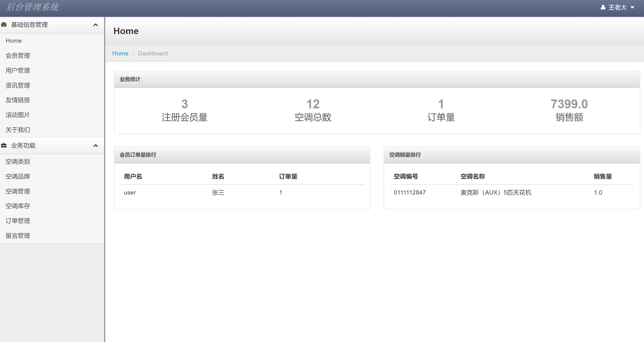Click the user avatar icon in top bar
644x342 pixels.
click(x=603, y=7)
